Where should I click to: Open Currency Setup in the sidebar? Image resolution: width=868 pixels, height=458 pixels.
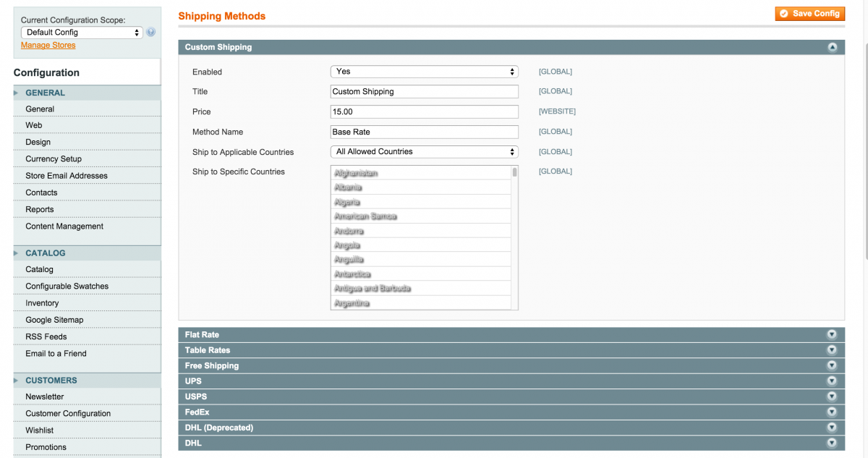(x=54, y=158)
